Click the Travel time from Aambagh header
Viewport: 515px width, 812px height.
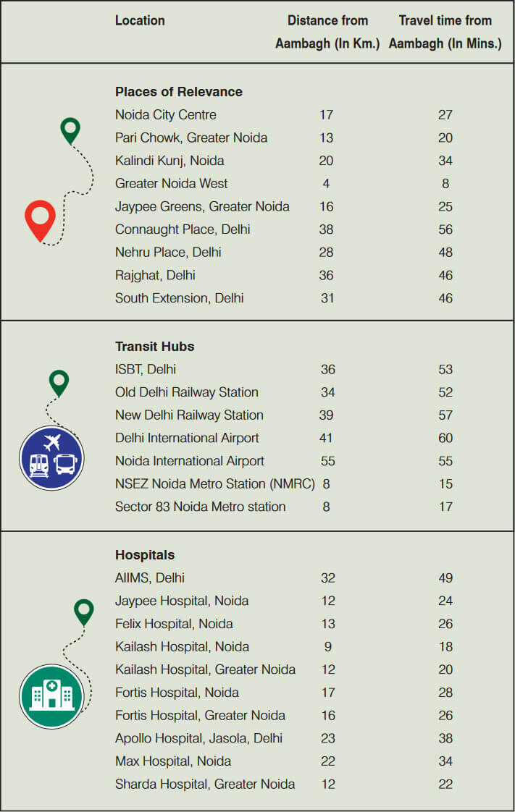pos(445,32)
